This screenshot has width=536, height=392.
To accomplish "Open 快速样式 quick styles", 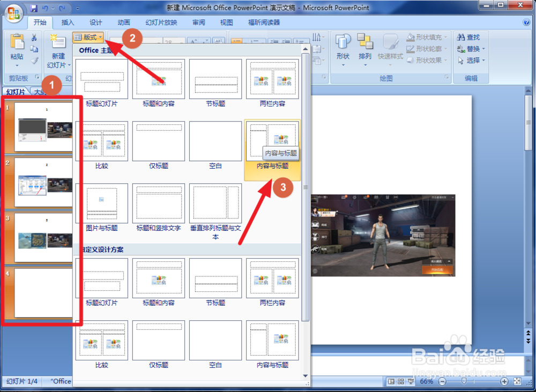I will coord(390,50).
